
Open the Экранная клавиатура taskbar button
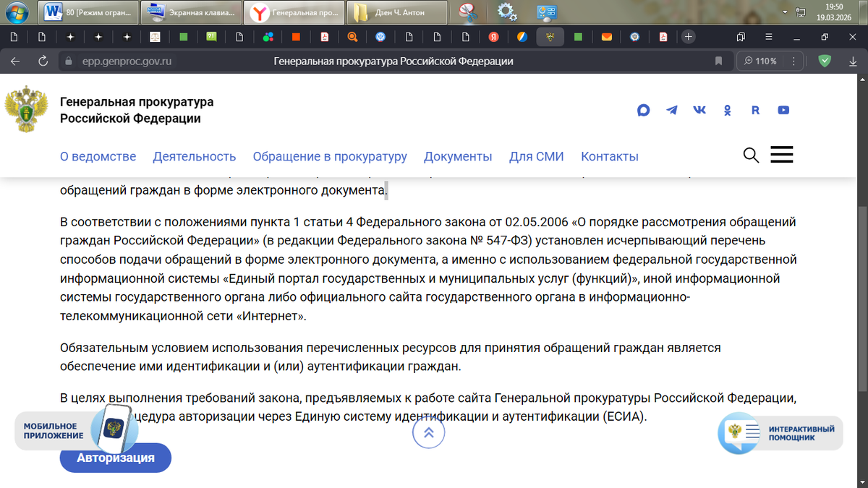[x=191, y=12]
